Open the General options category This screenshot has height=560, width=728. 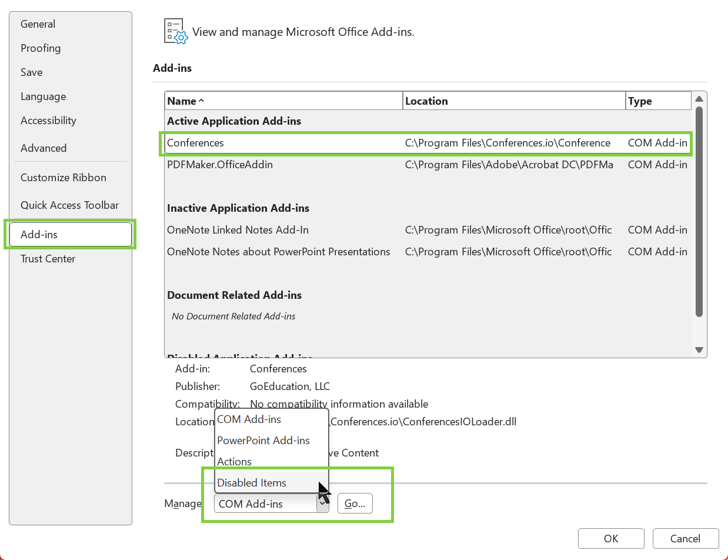click(38, 24)
